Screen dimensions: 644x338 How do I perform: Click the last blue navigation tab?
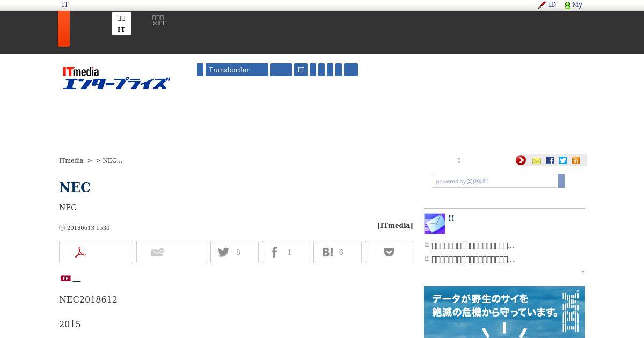pos(351,70)
